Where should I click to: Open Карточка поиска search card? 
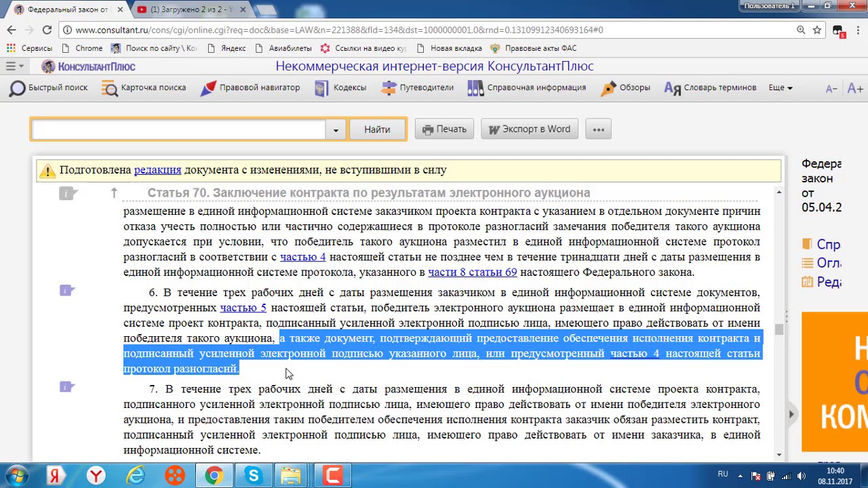tap(144, 87)
